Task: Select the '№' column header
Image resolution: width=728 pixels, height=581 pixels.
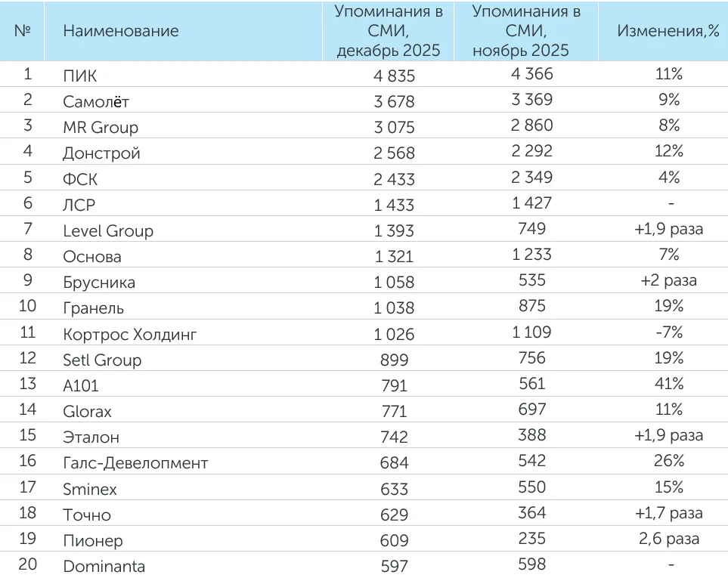Action: 22,31
